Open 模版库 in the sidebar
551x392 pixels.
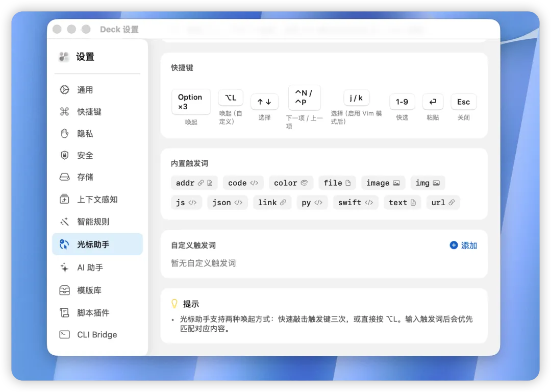(97, 290)
